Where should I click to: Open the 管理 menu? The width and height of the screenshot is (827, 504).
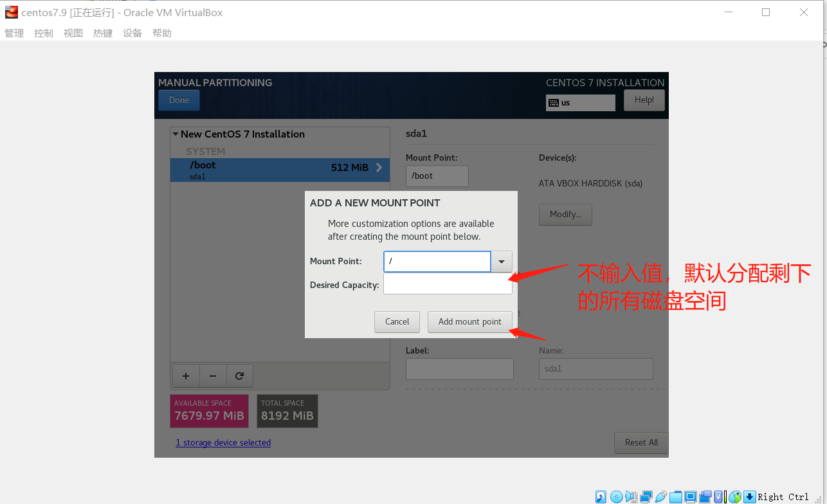tap(14, 33)
